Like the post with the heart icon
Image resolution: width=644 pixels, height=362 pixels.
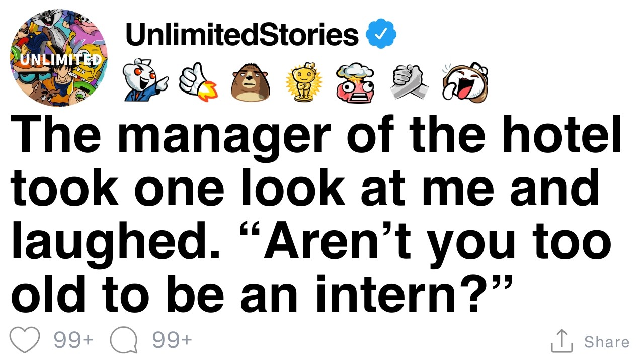(x=25, y=340)
